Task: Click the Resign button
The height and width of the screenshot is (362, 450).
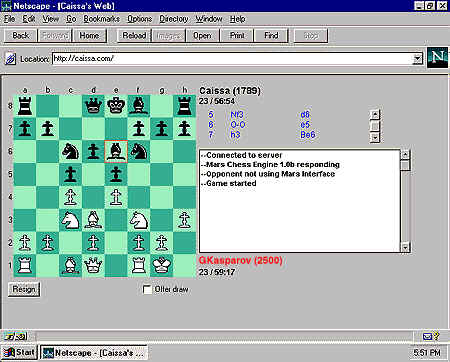Action: pyautogui.click(x=24, y=289)
